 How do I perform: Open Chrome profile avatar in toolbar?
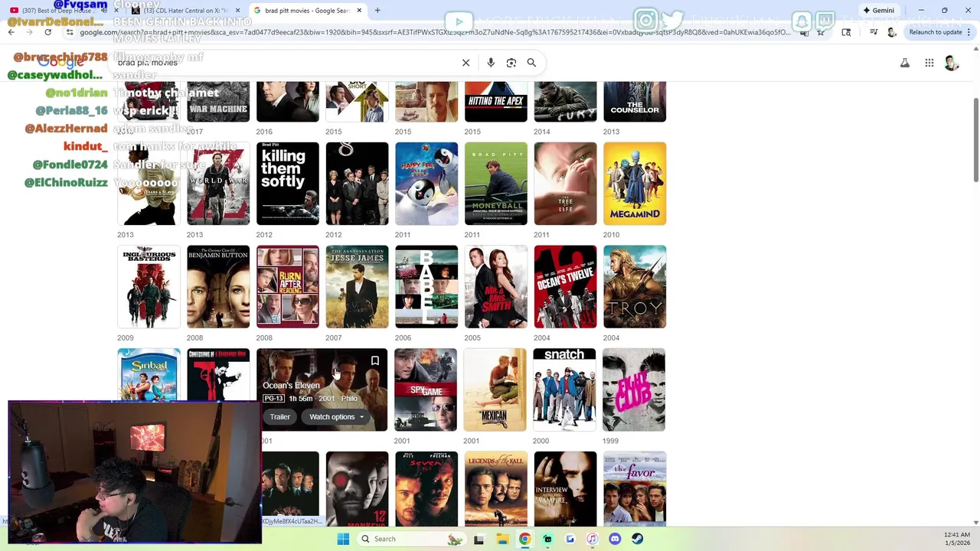tap(891, 32)
